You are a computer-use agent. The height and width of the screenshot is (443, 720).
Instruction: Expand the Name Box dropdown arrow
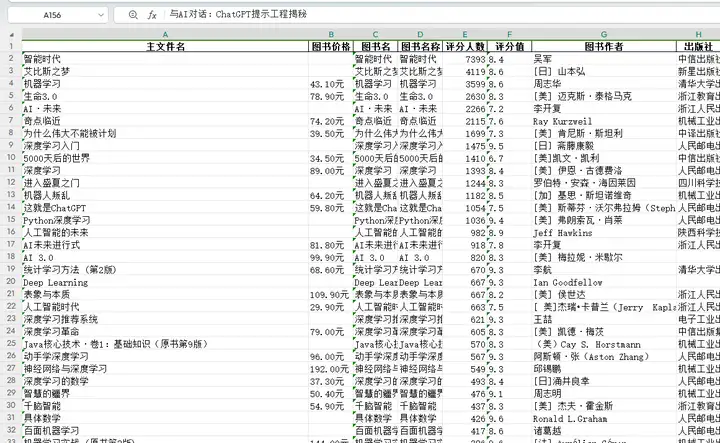tap(101, 15)
